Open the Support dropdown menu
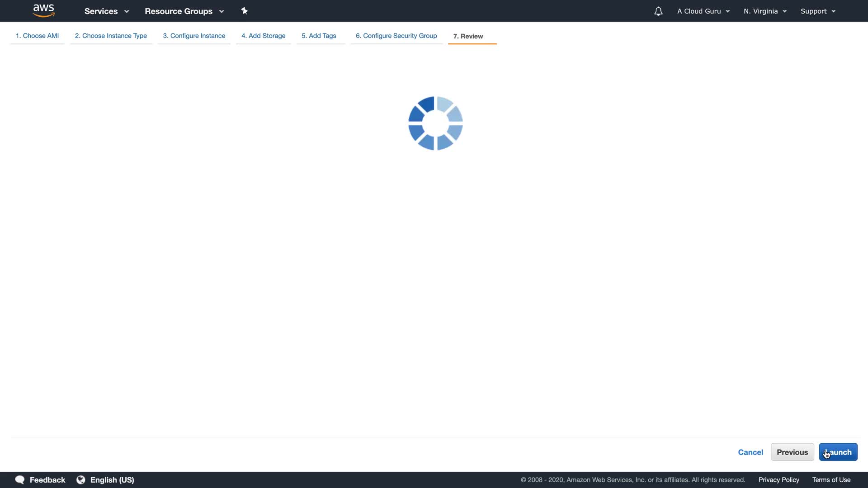Screen dimensions: 868x488 [x=818, y=11]
